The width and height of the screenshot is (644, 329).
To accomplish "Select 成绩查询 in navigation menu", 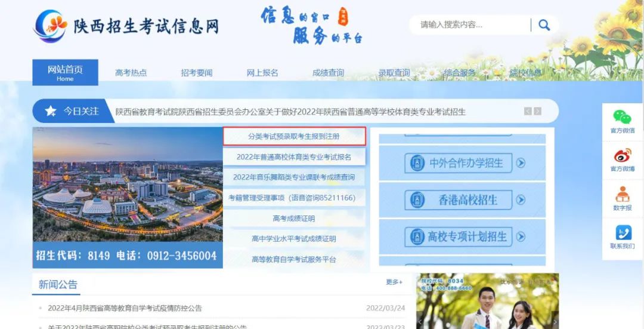I will (328, 73).
